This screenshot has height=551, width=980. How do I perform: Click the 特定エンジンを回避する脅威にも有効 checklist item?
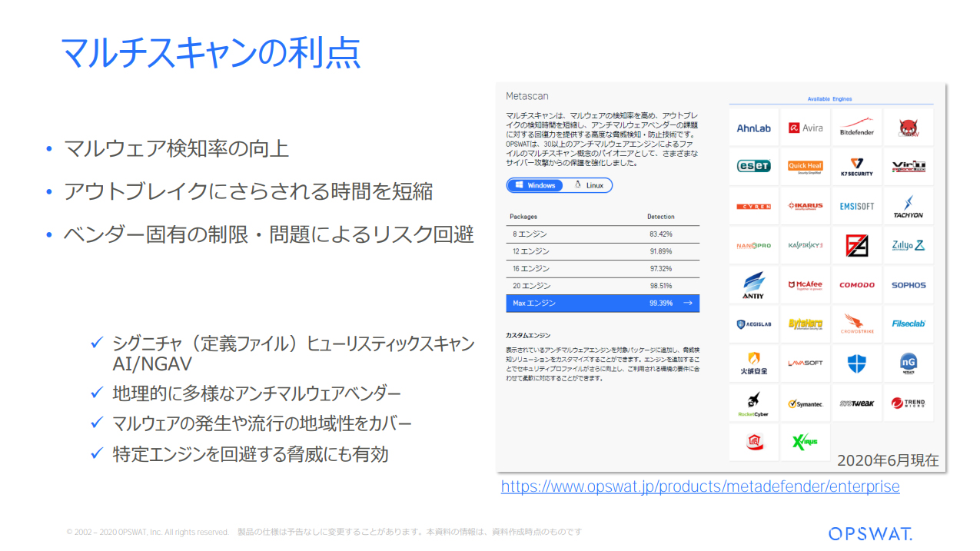pyautogui.click(x=250, y=454)
